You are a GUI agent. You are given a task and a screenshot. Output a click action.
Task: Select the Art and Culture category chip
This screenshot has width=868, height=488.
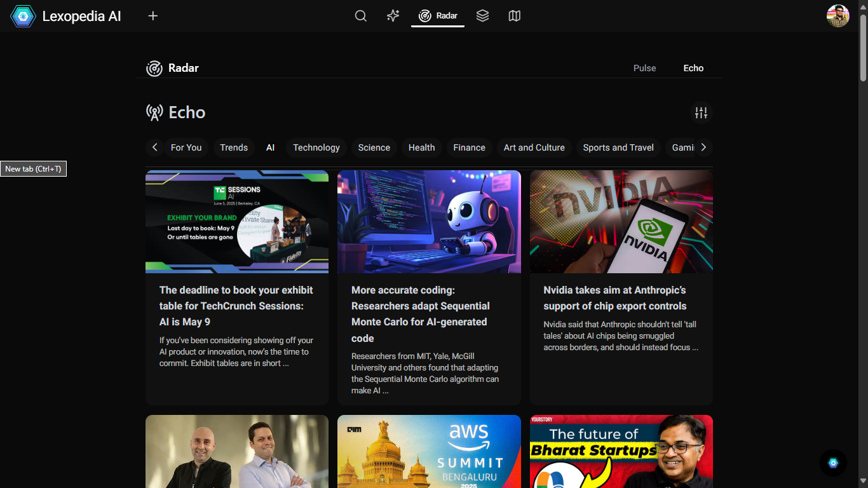(534, 147)
